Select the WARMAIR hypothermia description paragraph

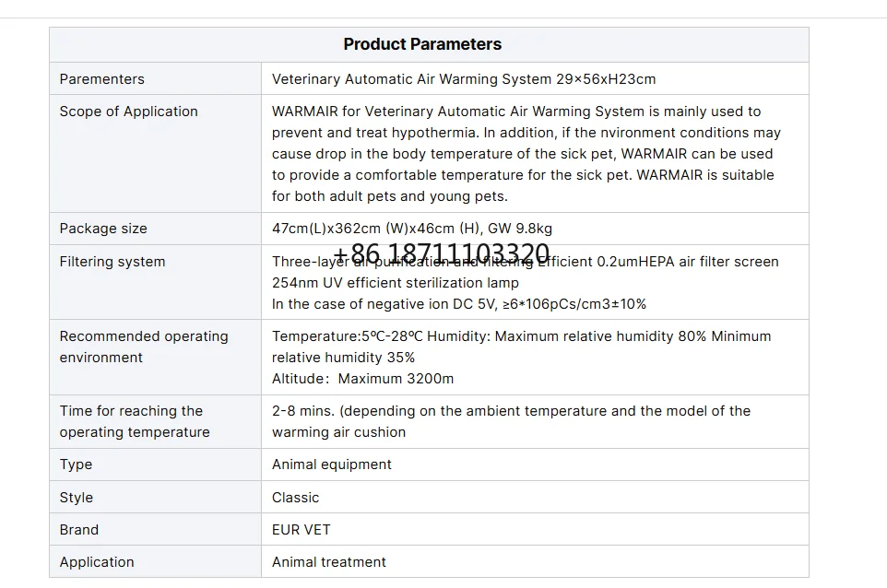click(526, 154)
